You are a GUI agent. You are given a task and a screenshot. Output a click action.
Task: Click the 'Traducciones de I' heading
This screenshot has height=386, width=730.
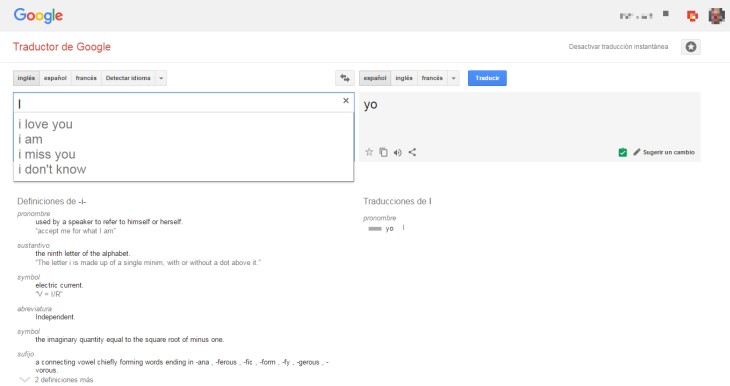coord(397,201)
